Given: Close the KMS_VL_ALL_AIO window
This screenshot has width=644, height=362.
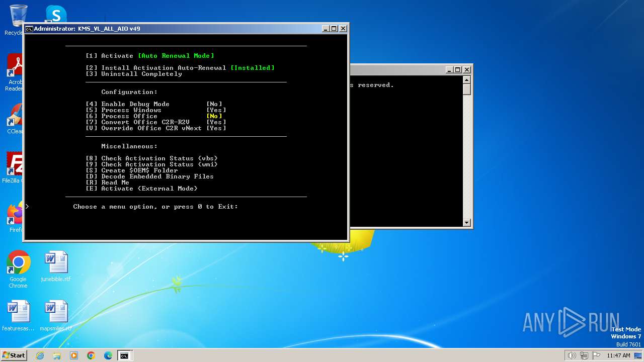Looking at the screenshot, I should 343,29.
